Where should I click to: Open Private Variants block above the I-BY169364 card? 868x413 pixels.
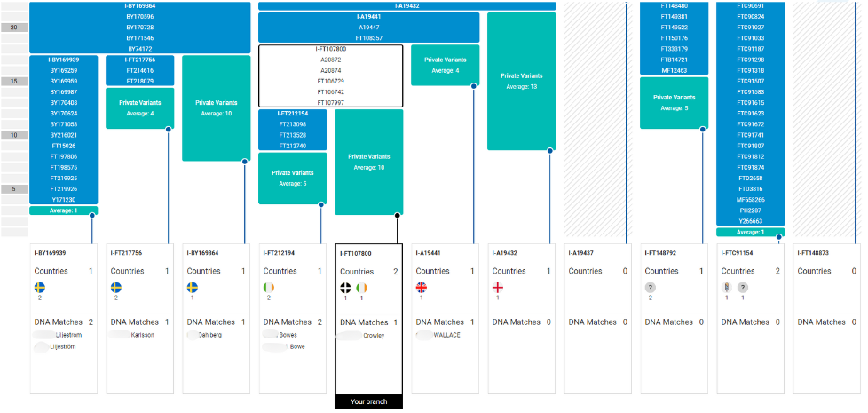217,108
